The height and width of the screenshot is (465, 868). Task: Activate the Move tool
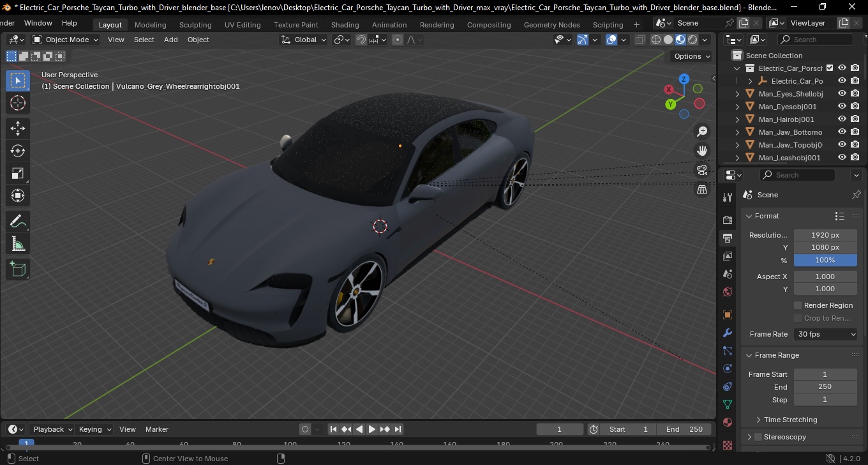pos(18,128)
